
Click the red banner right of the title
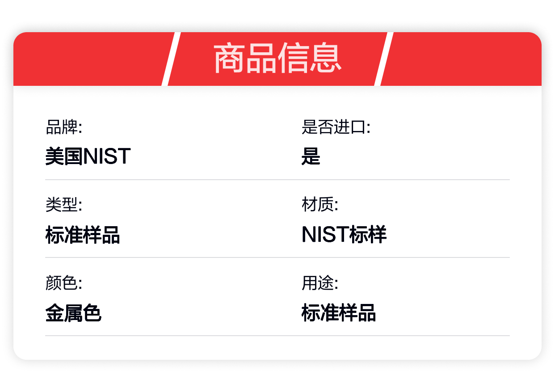[462, 59]
